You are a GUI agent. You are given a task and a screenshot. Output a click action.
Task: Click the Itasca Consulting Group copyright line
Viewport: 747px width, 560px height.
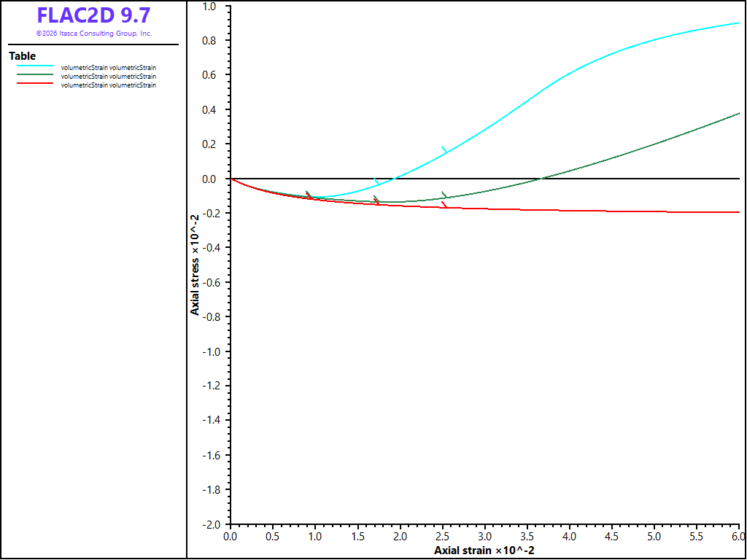click(x=94, y=34)
